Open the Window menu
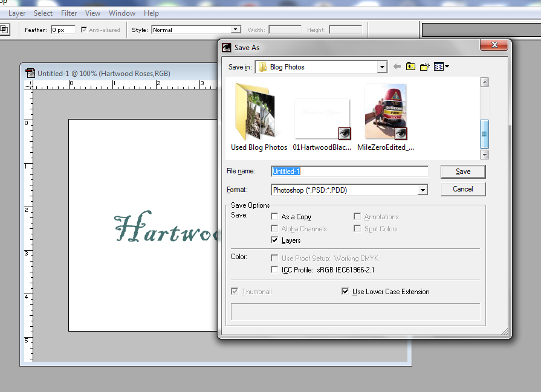The height and width of the screenshot is (392, 541). click(x=121, y=13)
